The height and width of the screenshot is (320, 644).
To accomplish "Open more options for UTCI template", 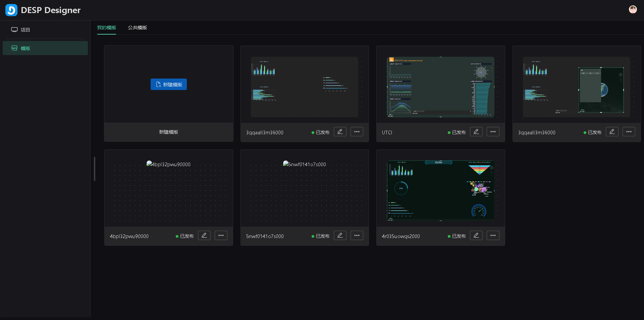I will (493, 132).
